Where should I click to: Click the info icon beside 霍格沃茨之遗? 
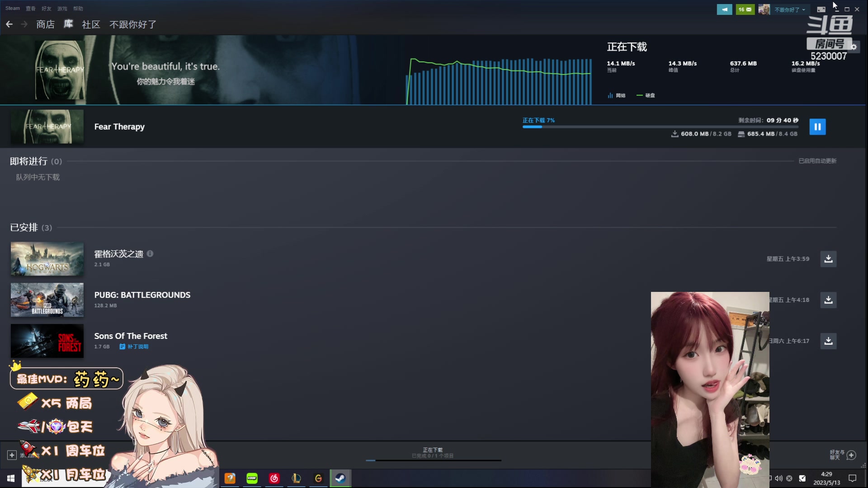150,254
